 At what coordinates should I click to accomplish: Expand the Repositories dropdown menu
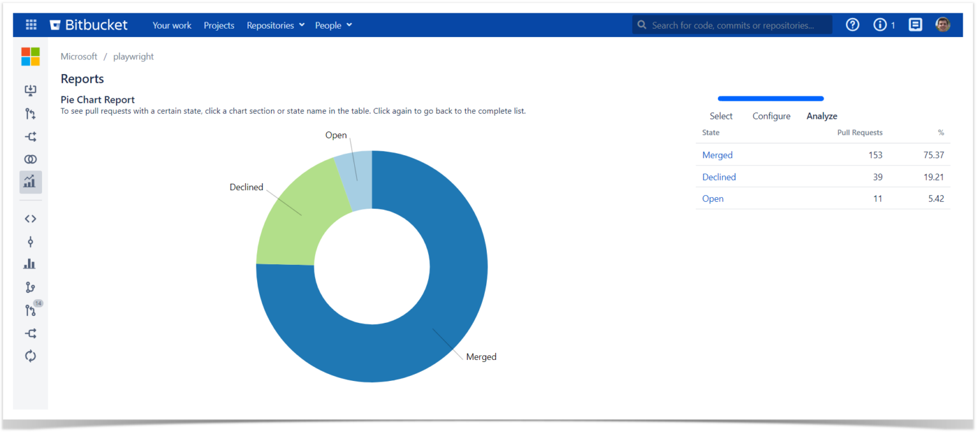click(x=276, y=26)
